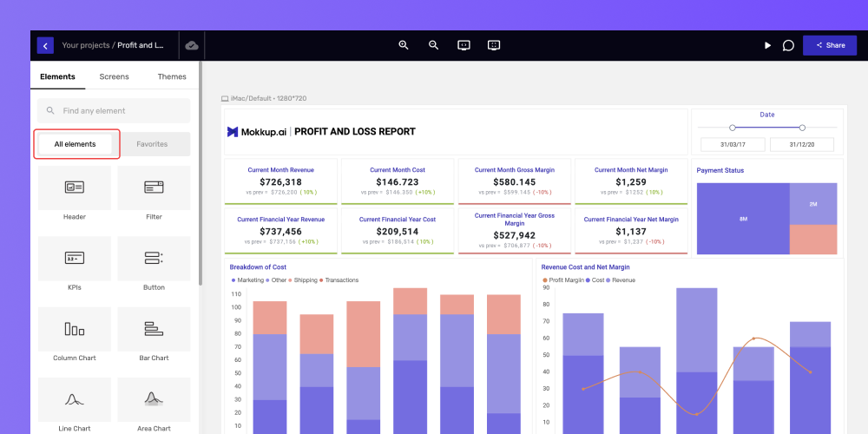Click the fit-to-width screen icon
868x434 pixels.
coord(464,45)
